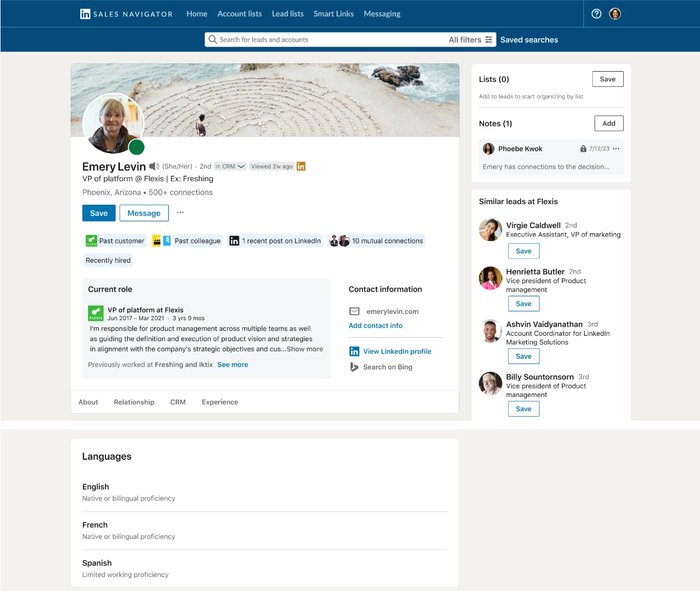This screenshot has height=591, width=700.
Task: Click the email envelope icon
Action: pos(354,311)
